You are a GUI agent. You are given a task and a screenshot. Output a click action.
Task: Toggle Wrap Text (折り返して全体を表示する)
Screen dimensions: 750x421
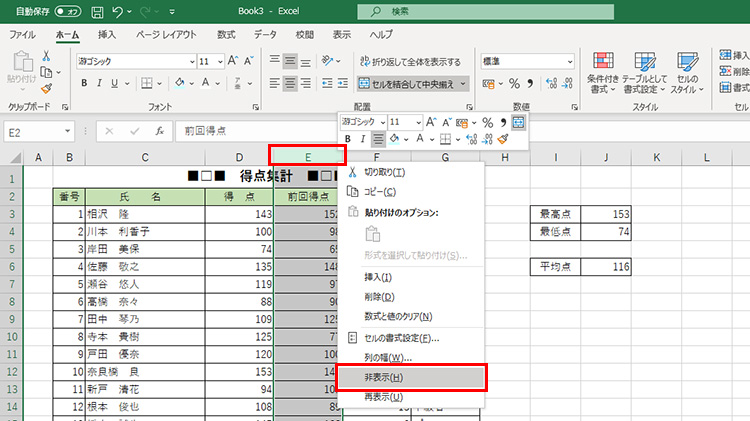tap(411, 62)
